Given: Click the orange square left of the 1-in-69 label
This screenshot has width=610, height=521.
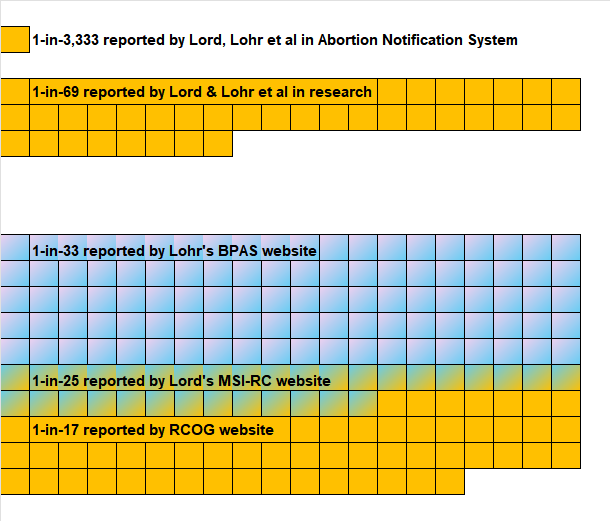Looking at the screenshot, I should (x=15, y=92).
